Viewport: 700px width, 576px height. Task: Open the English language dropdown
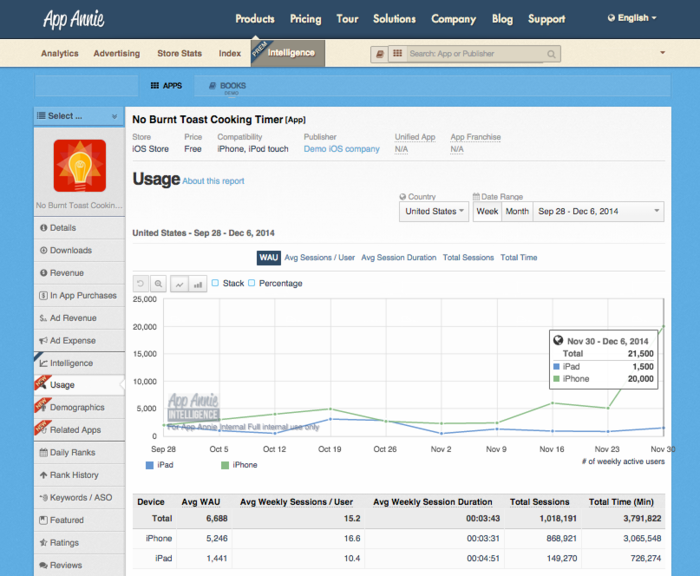[632, 18]
